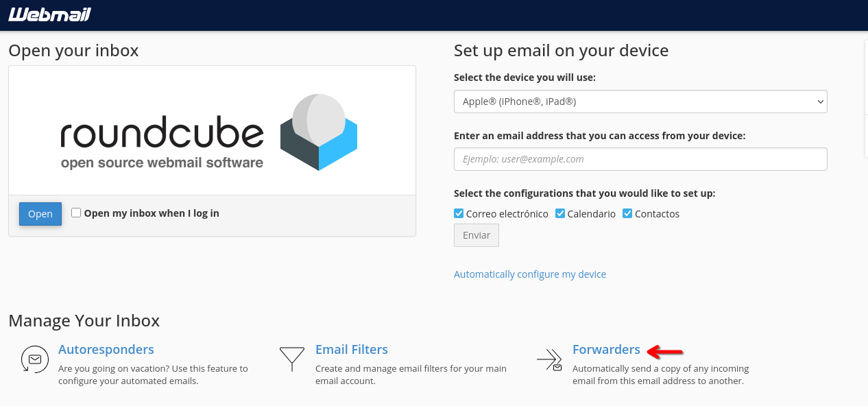Click the Webmail logo in header

coord(49,14)
